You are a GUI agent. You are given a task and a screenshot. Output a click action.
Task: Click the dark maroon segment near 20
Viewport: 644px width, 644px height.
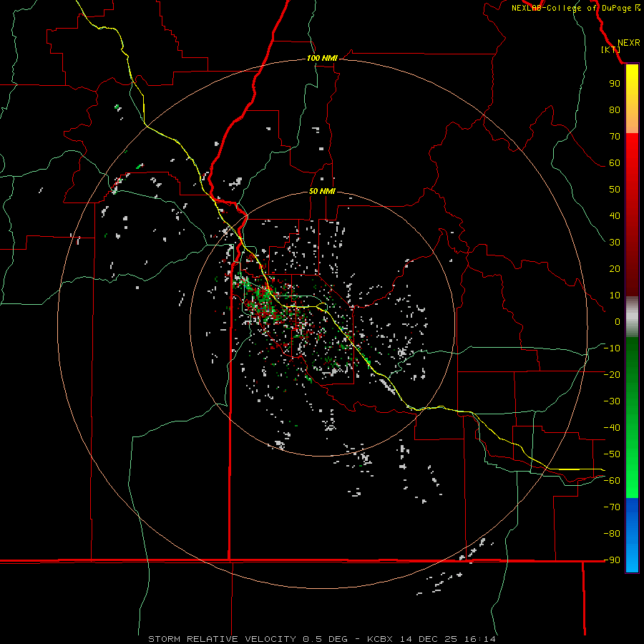[632, 269]
